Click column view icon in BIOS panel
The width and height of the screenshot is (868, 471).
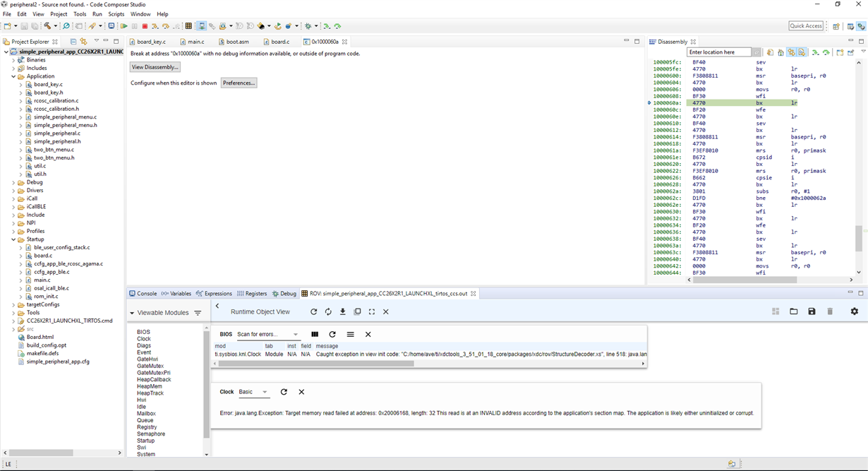[x=315, y=334]
